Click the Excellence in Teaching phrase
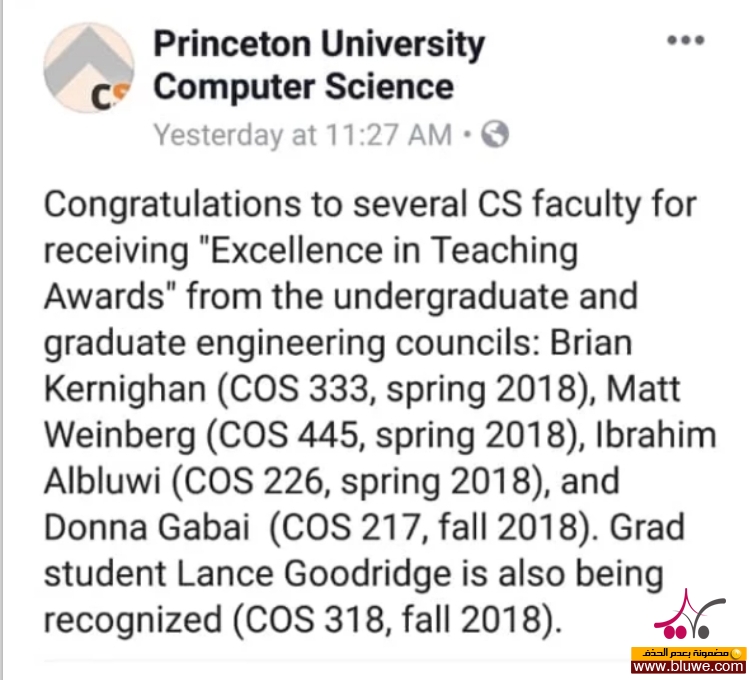This screenshot has height=680, width=753. click(394, 251)
